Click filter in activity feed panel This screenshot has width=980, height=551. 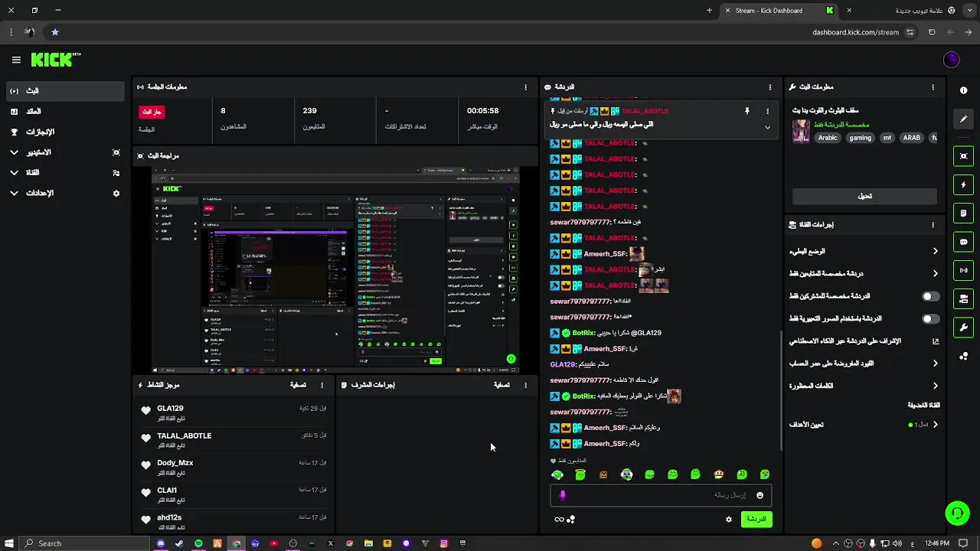point(298,385)
